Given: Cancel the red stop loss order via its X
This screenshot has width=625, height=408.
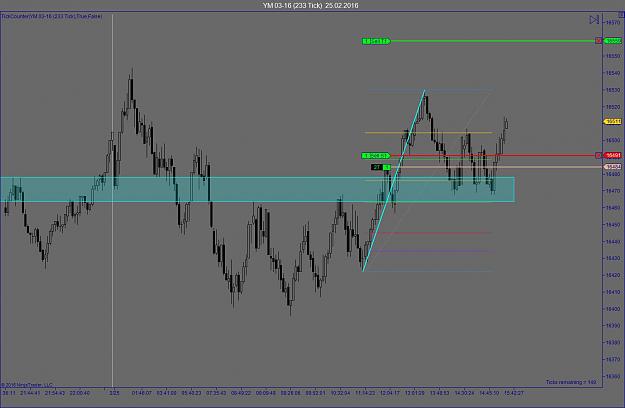Looking at the screenshot, I should click(x=599, y=155).
